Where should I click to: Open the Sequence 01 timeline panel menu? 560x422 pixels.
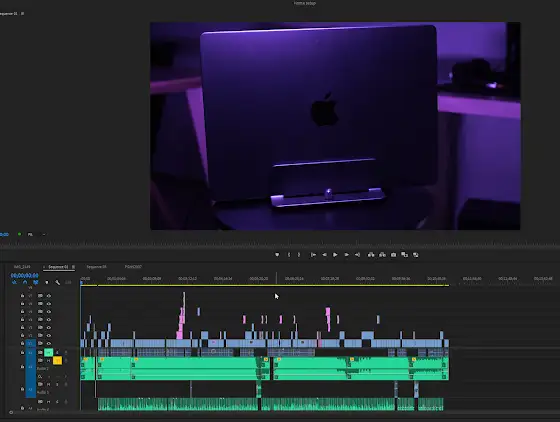coord(73,267)
